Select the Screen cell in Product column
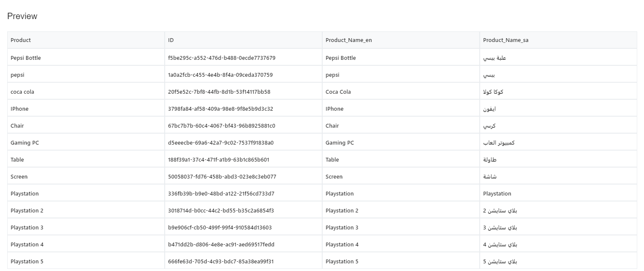 [19, 177]
